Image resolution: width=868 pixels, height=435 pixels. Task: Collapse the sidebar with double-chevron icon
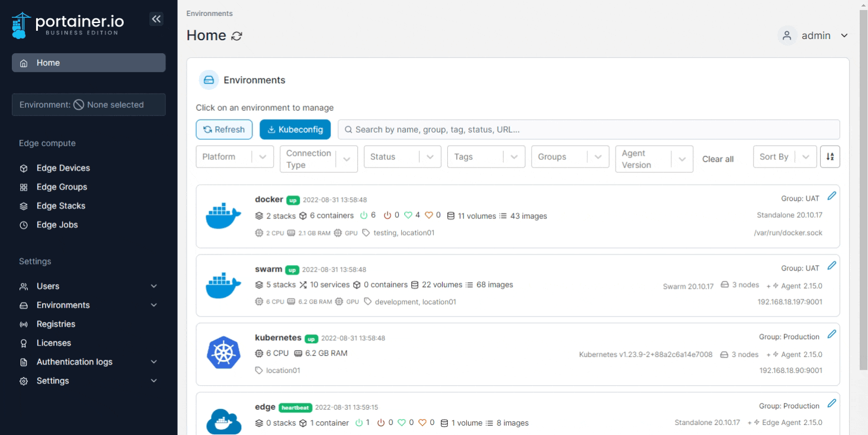click(x=156, y=19)
